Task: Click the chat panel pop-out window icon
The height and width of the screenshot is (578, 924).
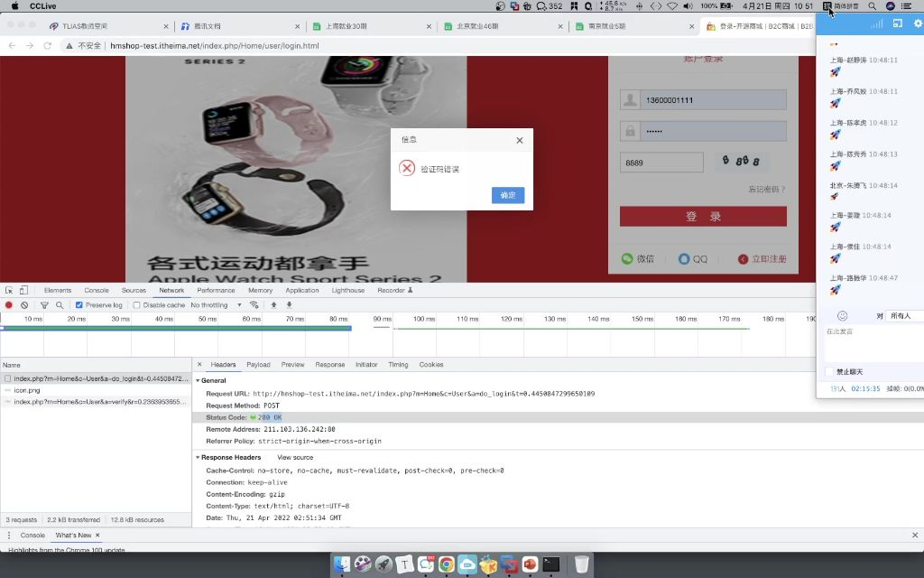Action: [x=898, y=23]
